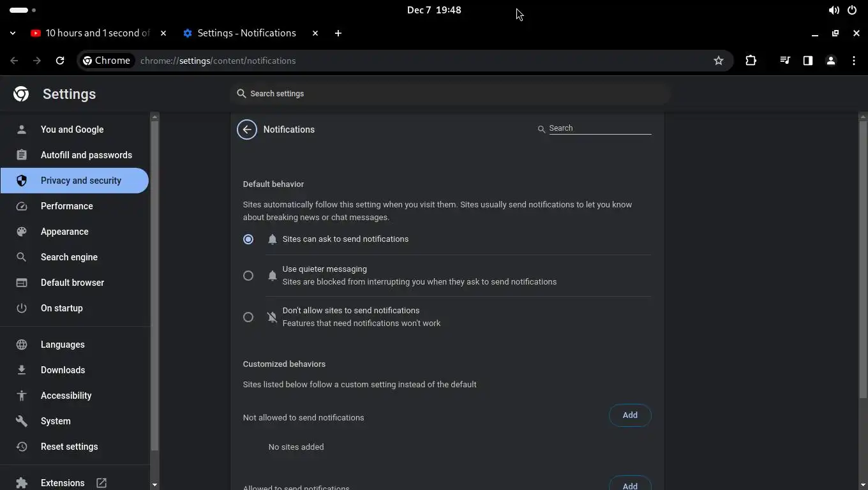This screenshot has width=868, height=490.
Task: Open the Chrome three-dot menu
Action: (854, 61)
